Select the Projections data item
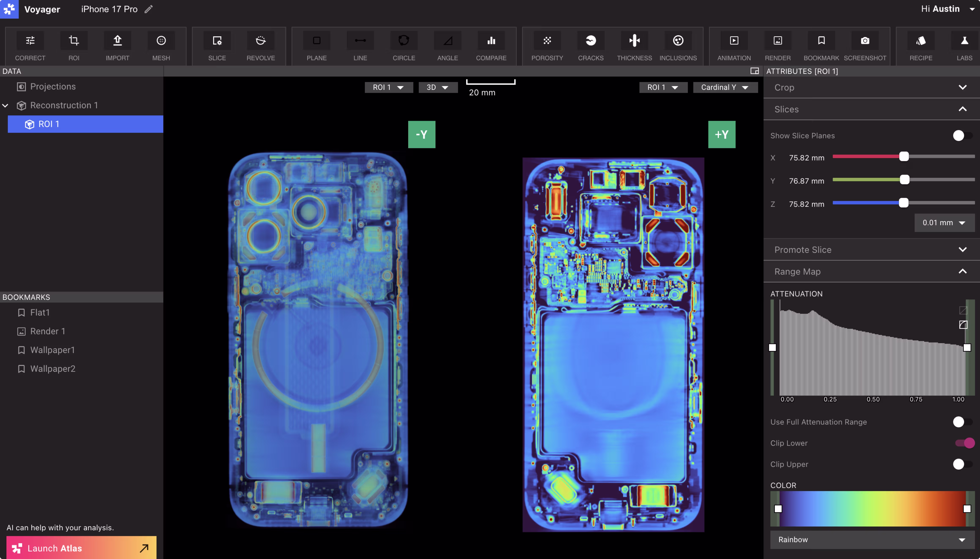Viewport: 980px width, 559px height. (x=53, y=87)
